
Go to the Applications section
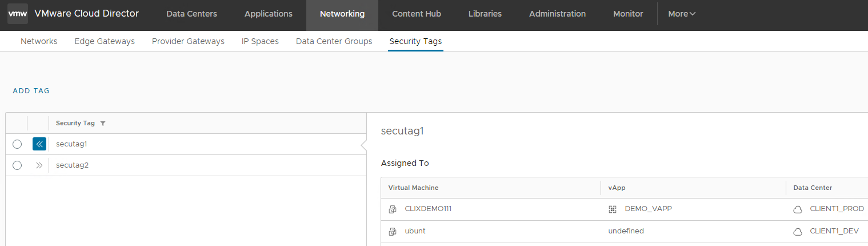269,14
